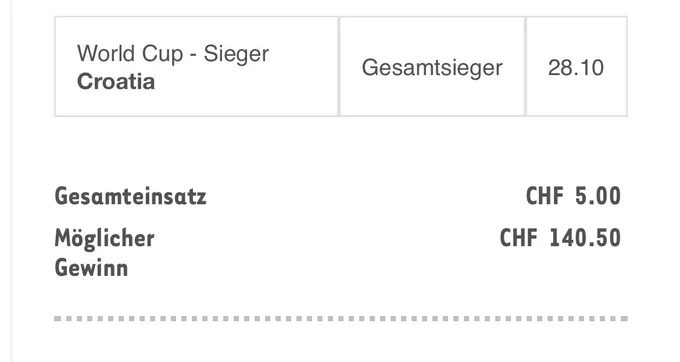
Task: Click the 5.00 stake figure
Action: tap(598, 196)
